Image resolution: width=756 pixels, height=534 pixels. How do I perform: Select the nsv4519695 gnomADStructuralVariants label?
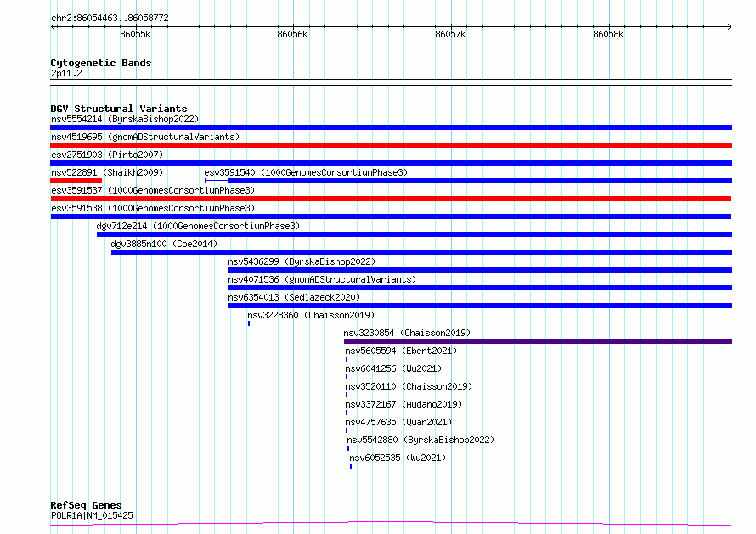[145, 137]
